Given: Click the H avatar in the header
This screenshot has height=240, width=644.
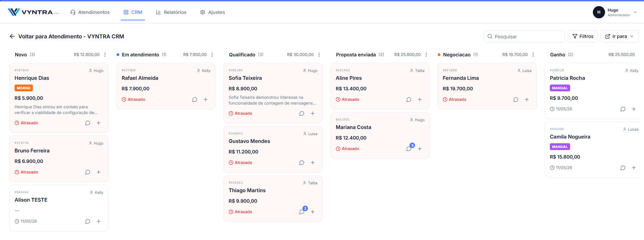Looking at the screenshot, I should tap(599, 12).
